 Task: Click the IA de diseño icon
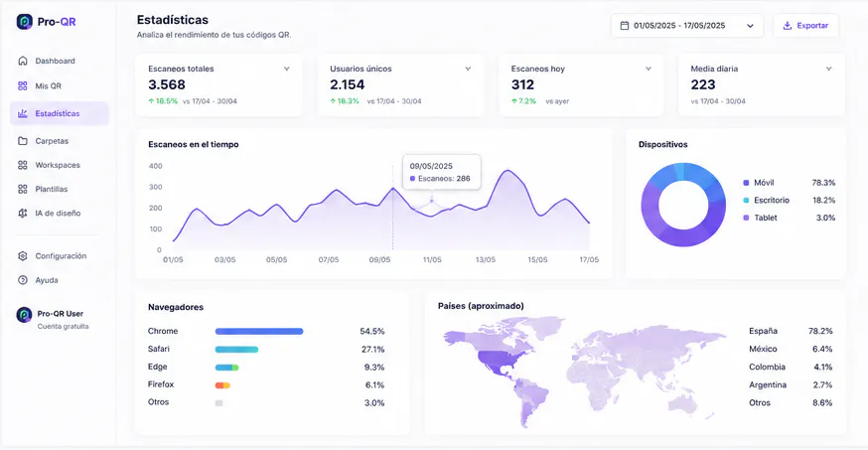point(23,214)
